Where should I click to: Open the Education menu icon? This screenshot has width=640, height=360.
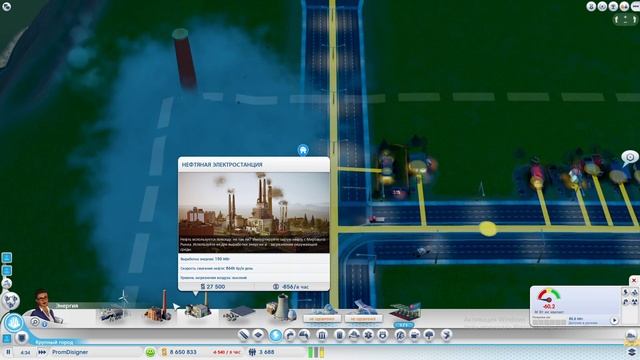[x=400, y=336]
